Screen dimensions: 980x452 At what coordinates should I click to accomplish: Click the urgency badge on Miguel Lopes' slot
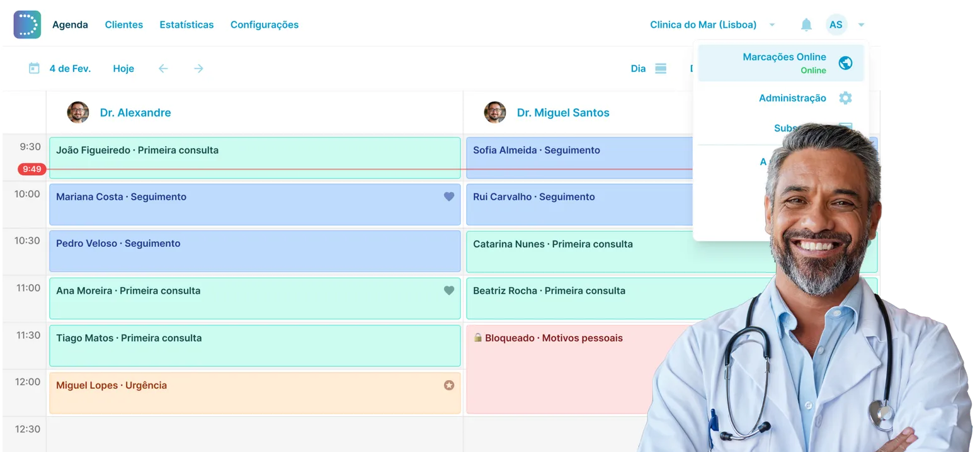tap(448, 385)
